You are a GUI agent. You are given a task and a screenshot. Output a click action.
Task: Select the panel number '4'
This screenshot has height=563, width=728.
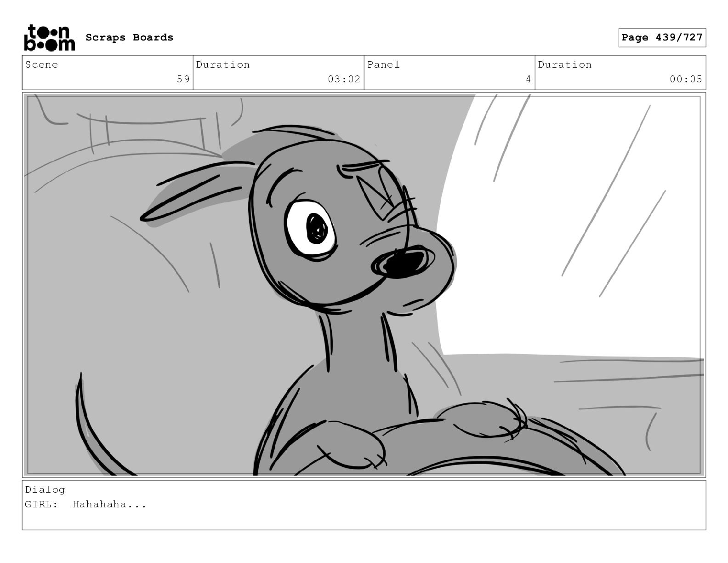tap(529, 79)
